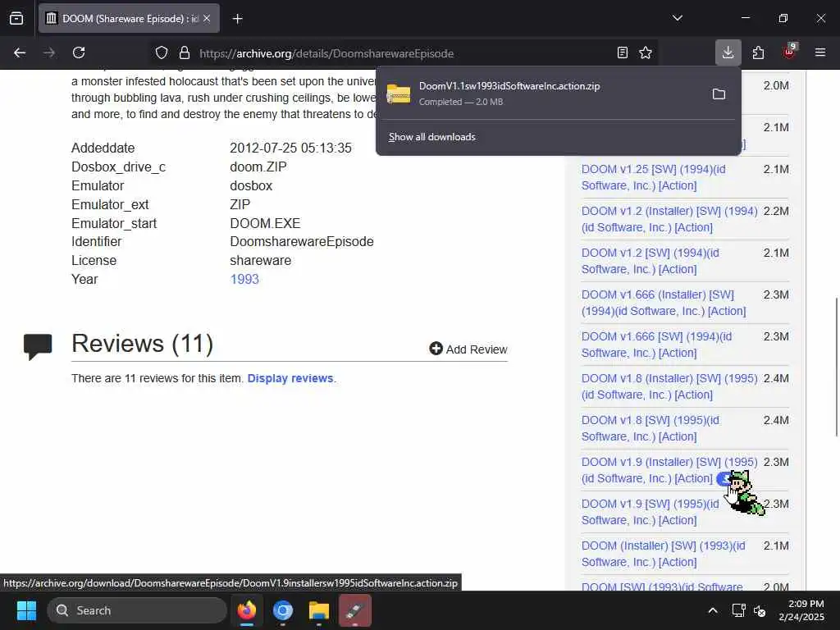The width and height of the screenshot is (840, 630).
Task: Close the DOOM Shareware Episode tab
Action: 207,19
